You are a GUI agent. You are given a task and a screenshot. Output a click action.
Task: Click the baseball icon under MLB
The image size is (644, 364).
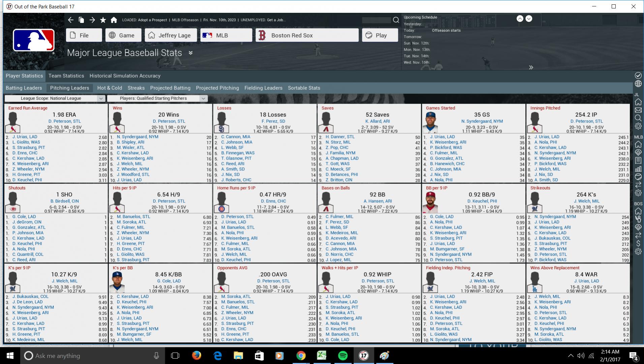click(x=638, y=177)
